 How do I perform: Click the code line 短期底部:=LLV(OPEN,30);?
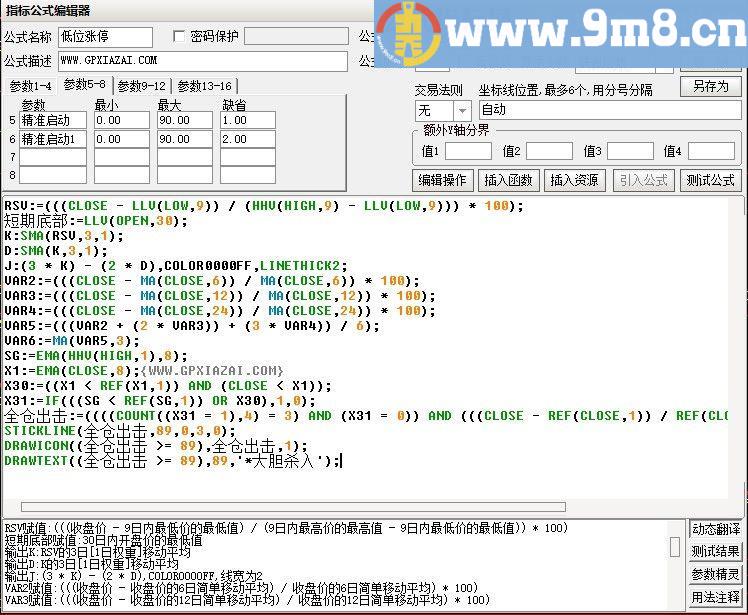(96, 221)
